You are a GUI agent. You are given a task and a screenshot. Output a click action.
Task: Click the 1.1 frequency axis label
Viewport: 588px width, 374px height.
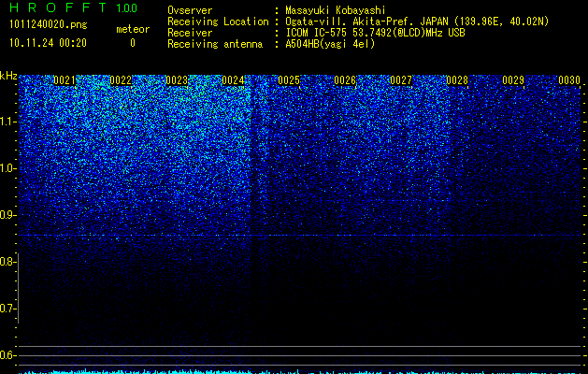pyautogui.click(x=7, y=122)
